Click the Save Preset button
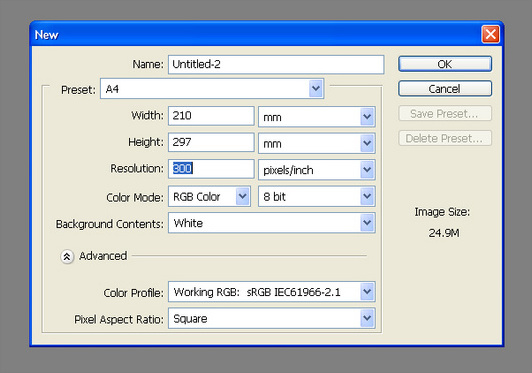This screenshot has width=532, height=373. [x=445, y=113]
